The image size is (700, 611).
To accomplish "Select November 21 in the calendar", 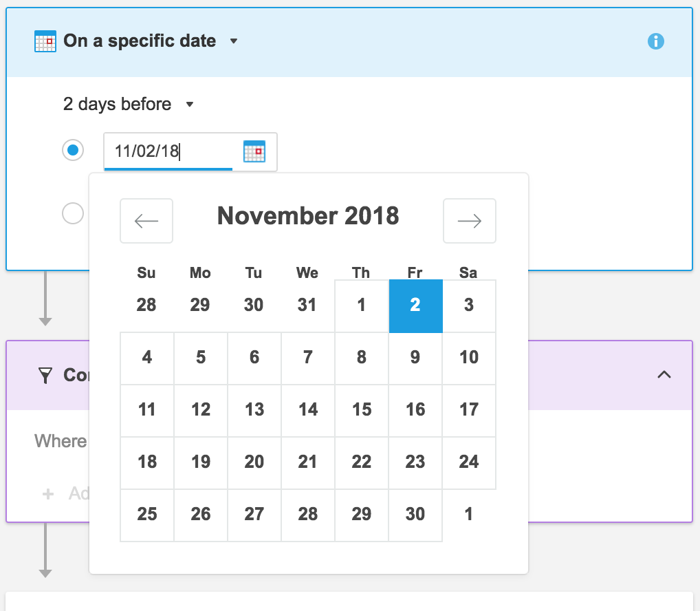I will [x=308, y=462].
